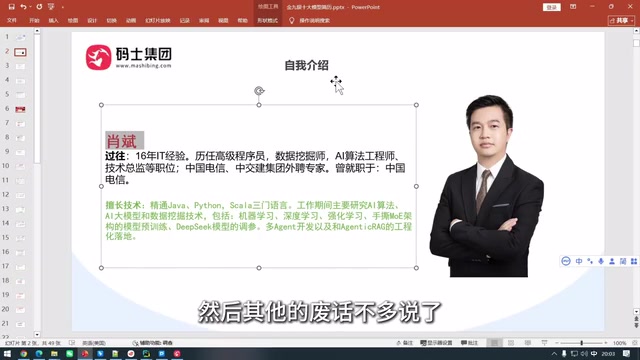
Task: Switch to the 视图 (View) ribbon tab
Action: click(223, 20)
